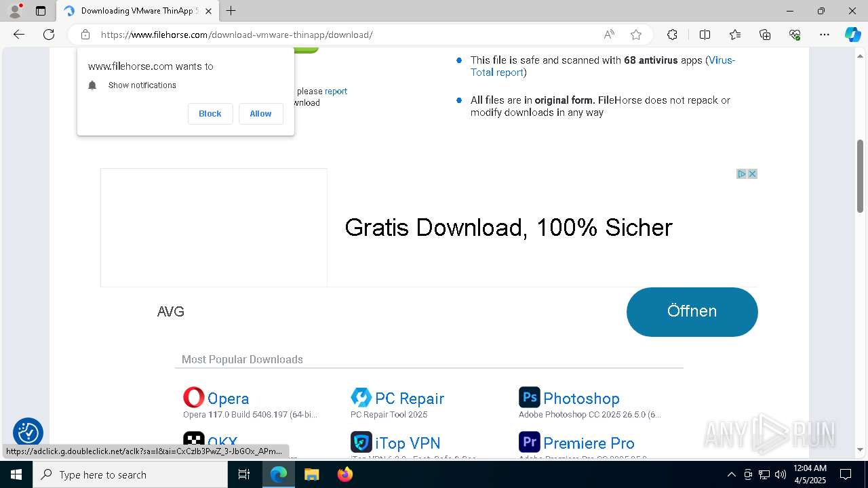Click the iTop VPN shield icon
This screenshot has width=868, height=488.
361,442
